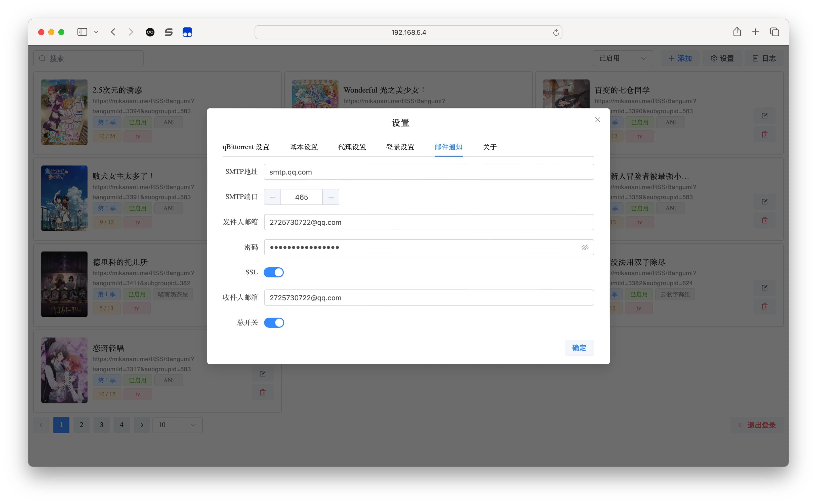Increase SMTP port with plus button
This screenshot has width=817, height=504.
(331, 197)
